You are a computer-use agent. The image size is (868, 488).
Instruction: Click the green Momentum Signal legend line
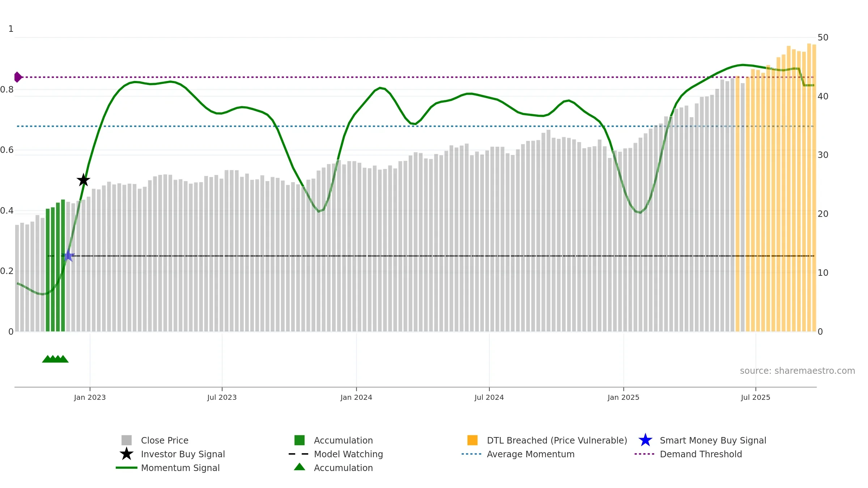pos(127,468)
